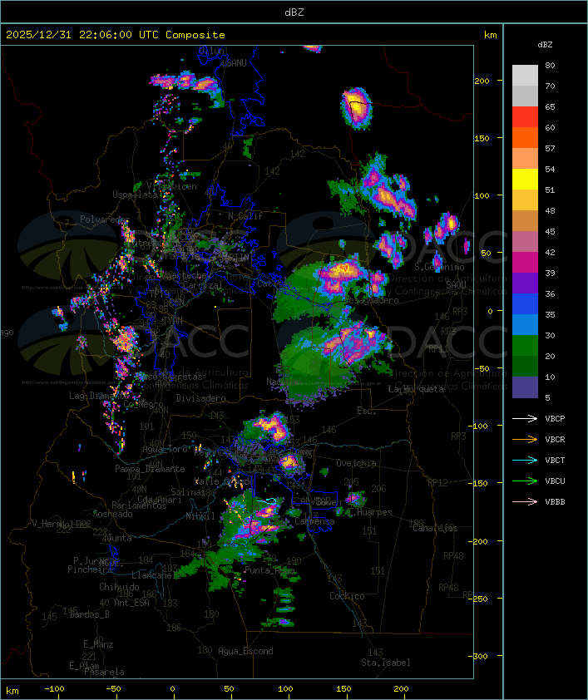
Task: Pick the bright green swatch below 30
Action: coord(525,346)
